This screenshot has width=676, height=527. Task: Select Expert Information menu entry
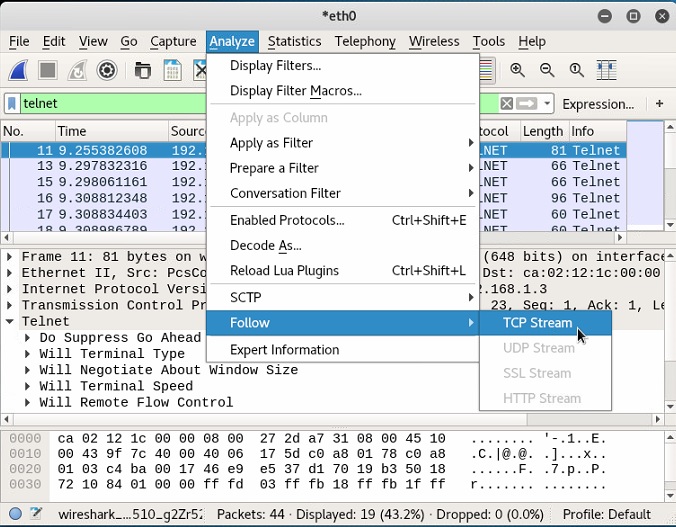point(343,350)
